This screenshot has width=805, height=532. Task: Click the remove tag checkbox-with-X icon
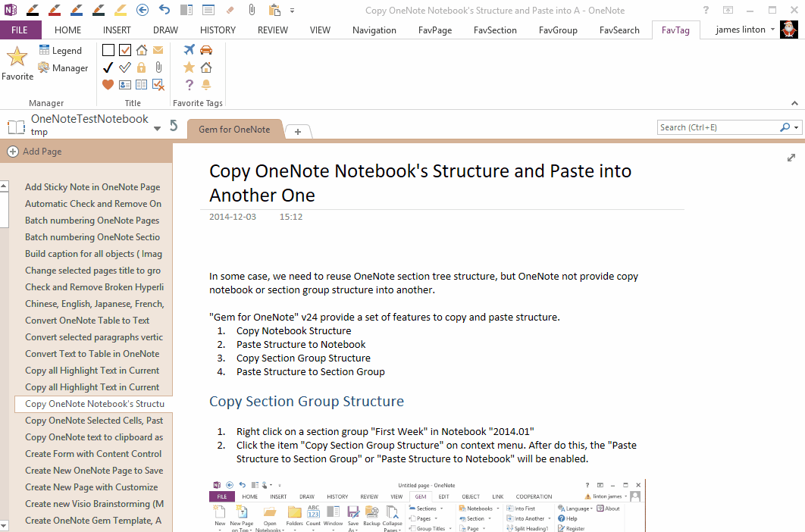[x=158, y=85]
